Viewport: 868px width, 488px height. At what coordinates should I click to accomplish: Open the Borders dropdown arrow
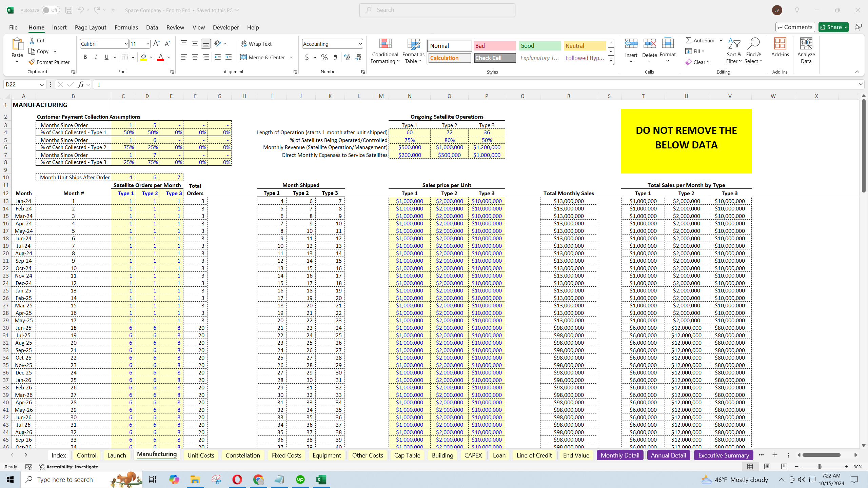coord(133,57)
